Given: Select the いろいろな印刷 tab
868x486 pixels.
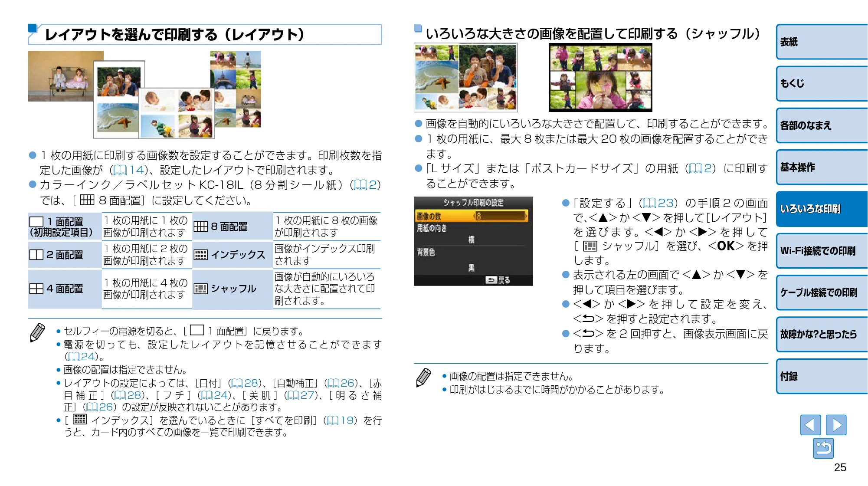Looking at the screenshot, I should click(822, 209).
